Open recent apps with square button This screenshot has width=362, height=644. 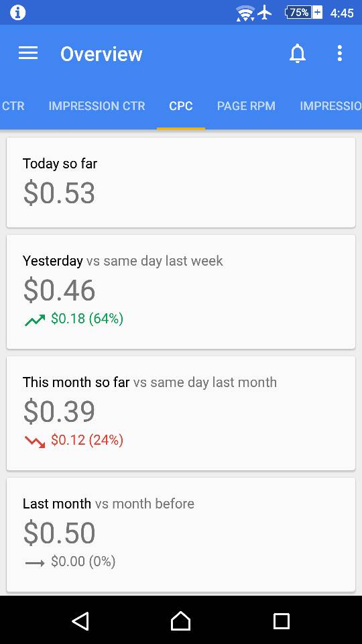[x=281, y=621]
